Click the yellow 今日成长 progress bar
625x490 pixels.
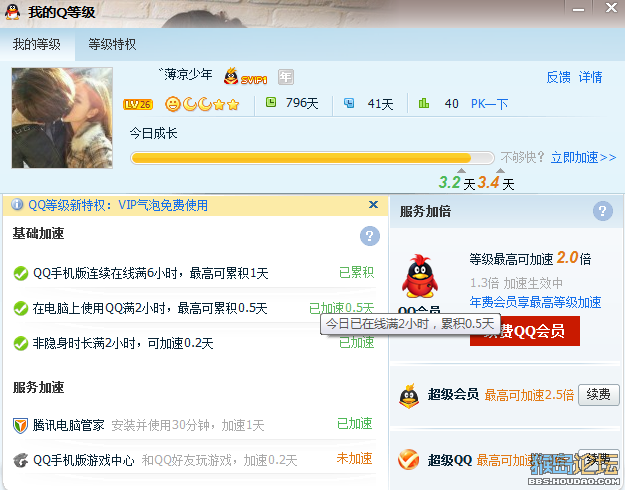312,158
